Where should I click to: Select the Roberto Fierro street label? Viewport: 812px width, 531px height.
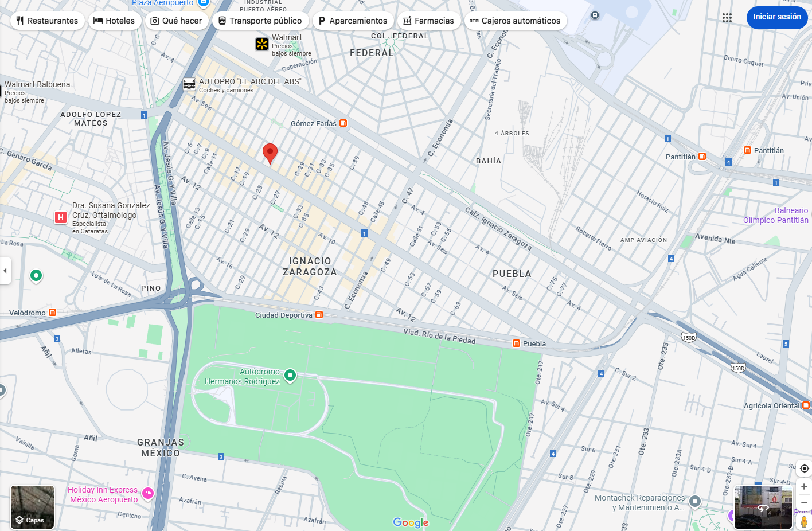pyautogui.click(x=594, y=237)
